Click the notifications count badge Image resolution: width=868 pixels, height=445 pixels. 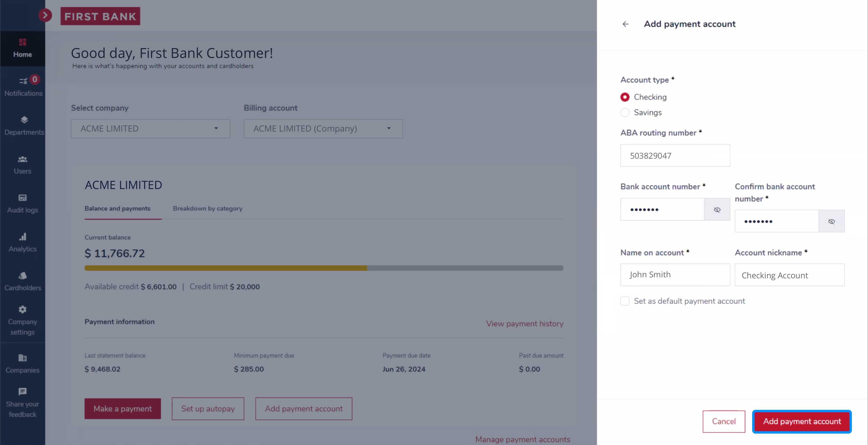(x=34, y=79)
